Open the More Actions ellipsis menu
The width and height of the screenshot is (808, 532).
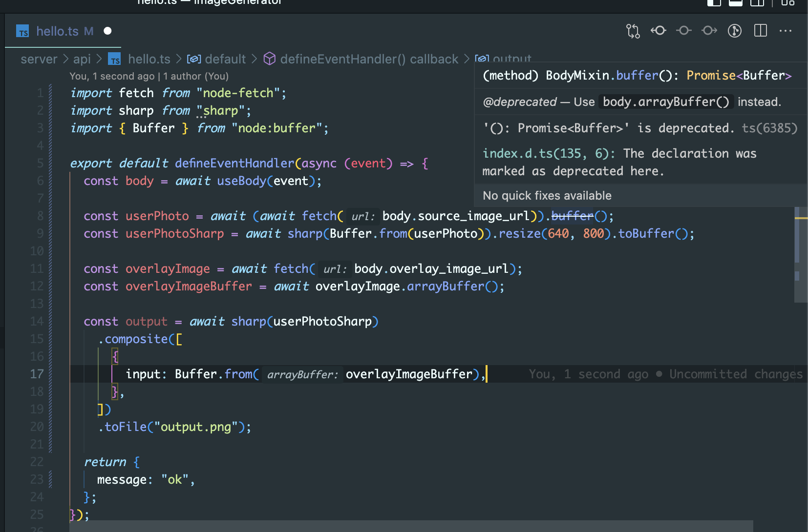(x=785, y=31)
